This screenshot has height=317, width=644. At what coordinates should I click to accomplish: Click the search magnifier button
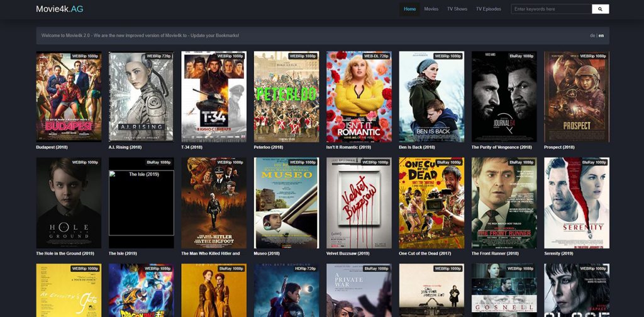coord(600,9)
